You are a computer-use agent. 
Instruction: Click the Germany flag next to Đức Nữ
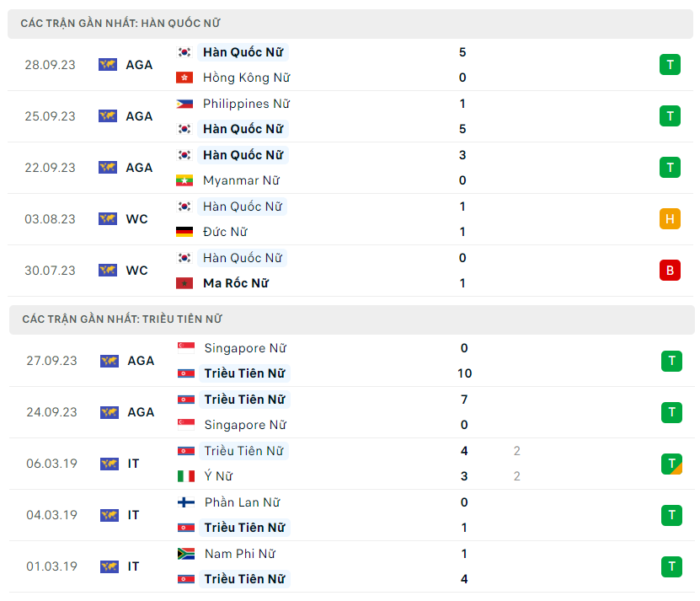184,232
